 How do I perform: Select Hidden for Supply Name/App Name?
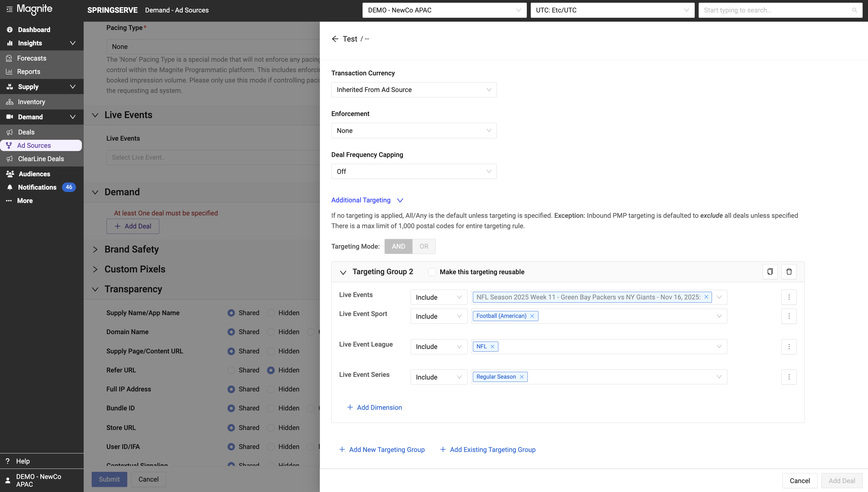pyautogui.click(x=271, y=313)
